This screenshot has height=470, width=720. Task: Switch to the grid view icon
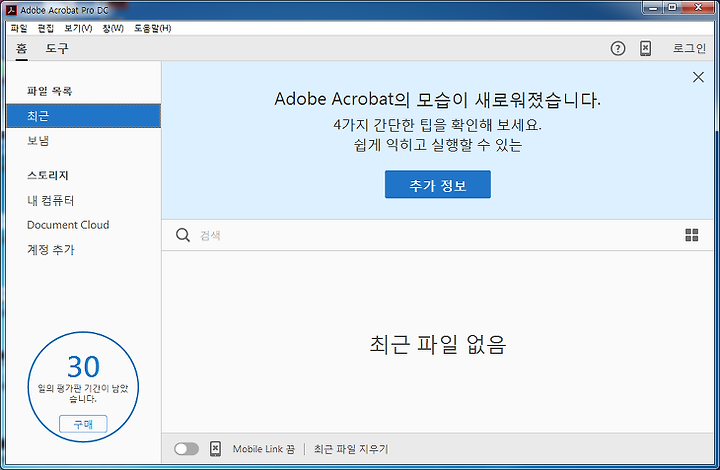click(692, 235)
